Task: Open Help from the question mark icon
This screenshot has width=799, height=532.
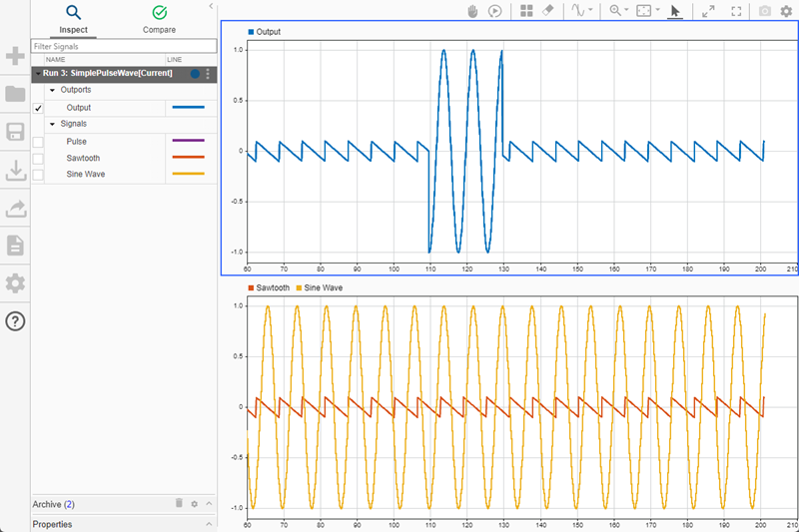Action: point(15,320)
